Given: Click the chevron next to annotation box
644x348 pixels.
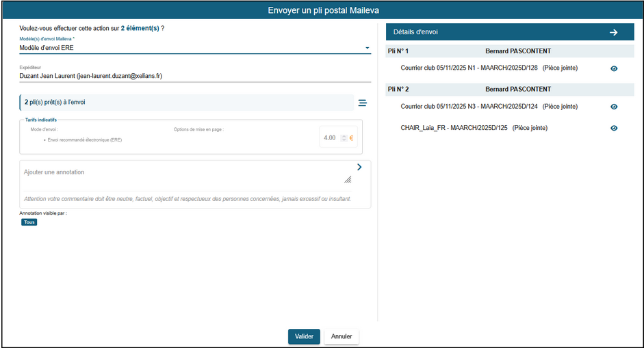Looking at the screenshot, I should (359, 167).
